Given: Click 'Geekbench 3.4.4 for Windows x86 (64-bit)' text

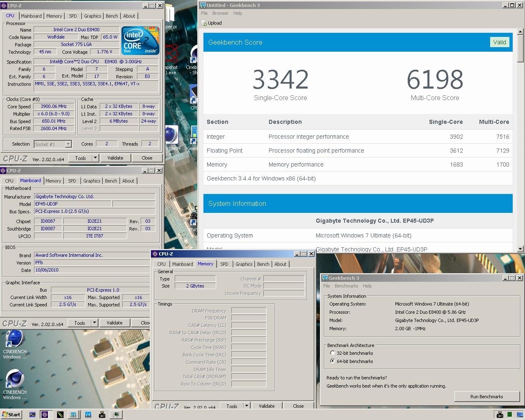Looking at the screenshot, I should coord(261,178).
